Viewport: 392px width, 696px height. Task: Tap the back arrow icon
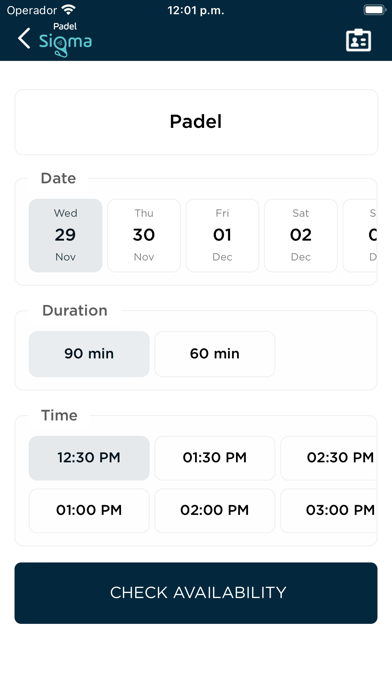coord(24,38)
